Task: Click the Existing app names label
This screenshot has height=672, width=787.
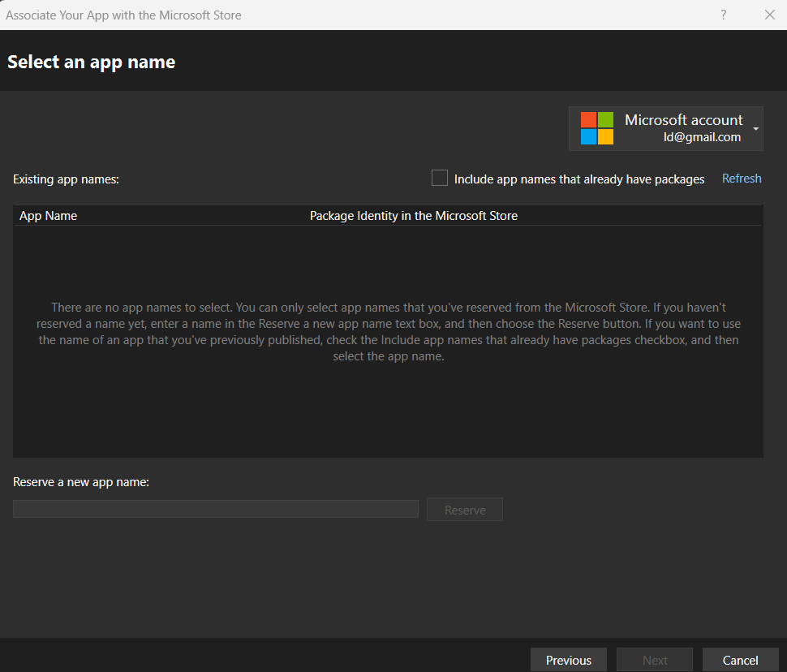Action: [66, 179]
